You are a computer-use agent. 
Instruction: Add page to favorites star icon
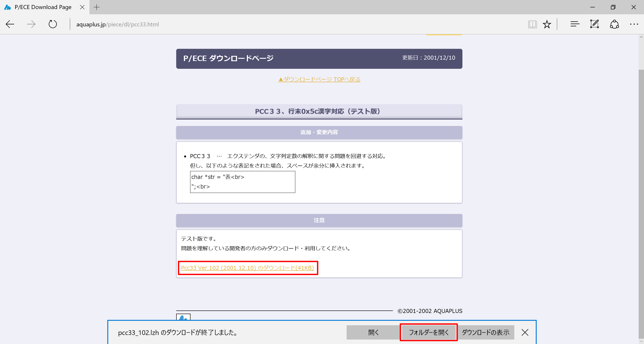[x=547, y=24]
